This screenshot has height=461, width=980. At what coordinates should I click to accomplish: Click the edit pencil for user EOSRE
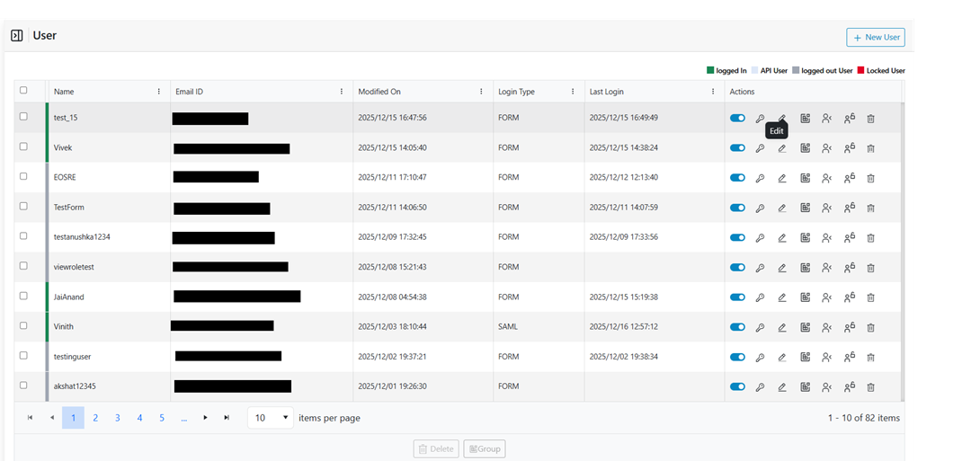click(782, 178)
